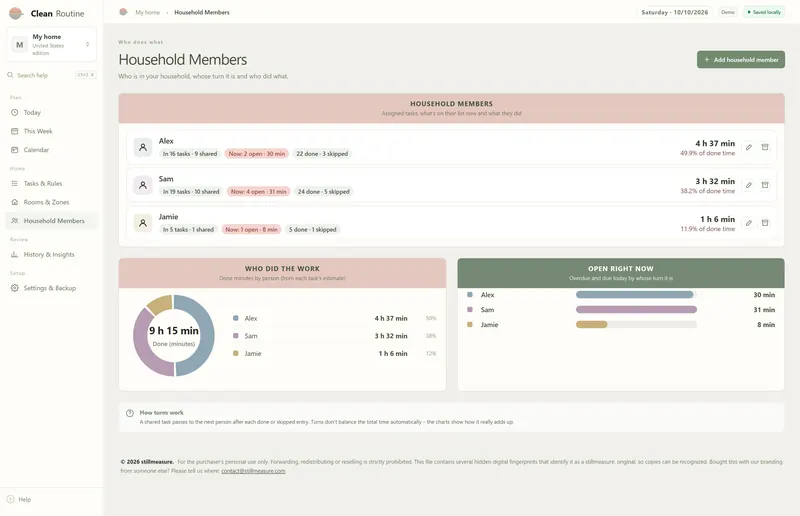Click the Saved locally status badge
The height and width of the screenshot is (516, 800).
764,12
